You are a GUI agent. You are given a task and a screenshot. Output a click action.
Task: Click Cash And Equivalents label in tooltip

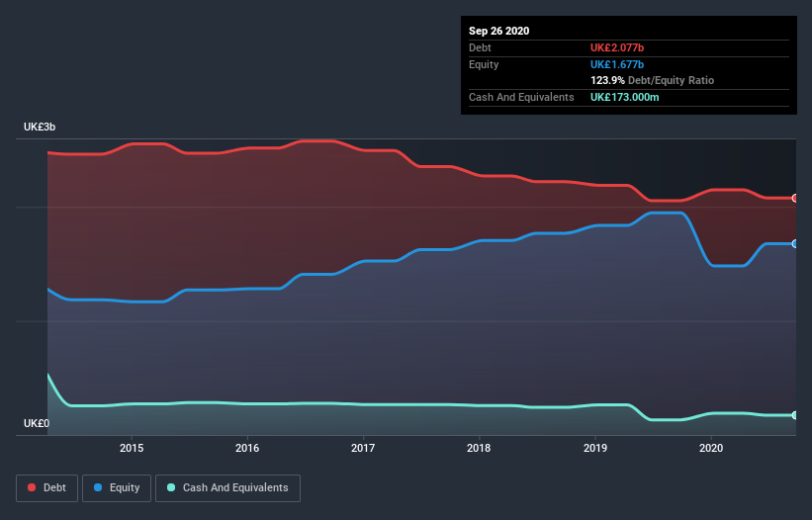click(x=521, y=97)
